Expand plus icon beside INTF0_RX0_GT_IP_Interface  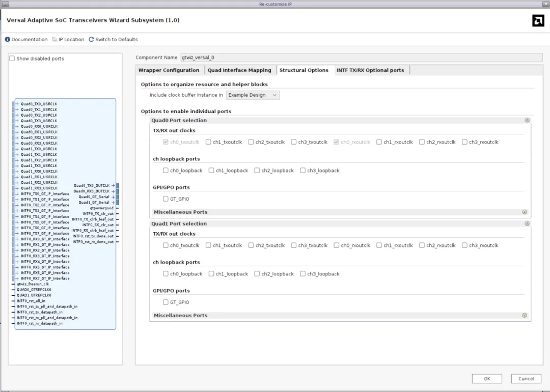[17, 239]
